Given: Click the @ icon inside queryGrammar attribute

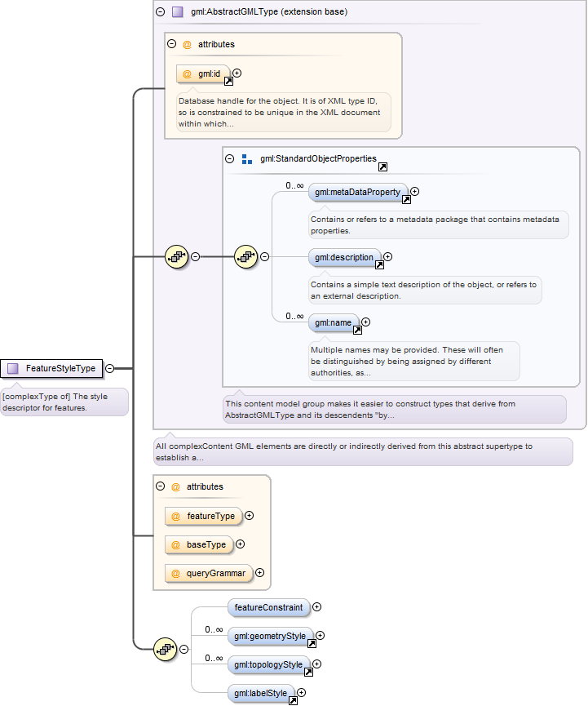Looking at the screenshot, I should tap(176, 574).
